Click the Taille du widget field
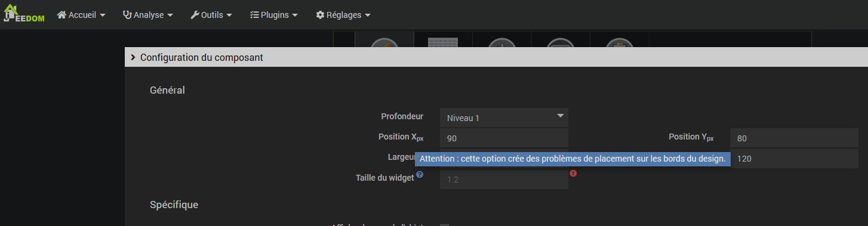 (x=504, y=179)
